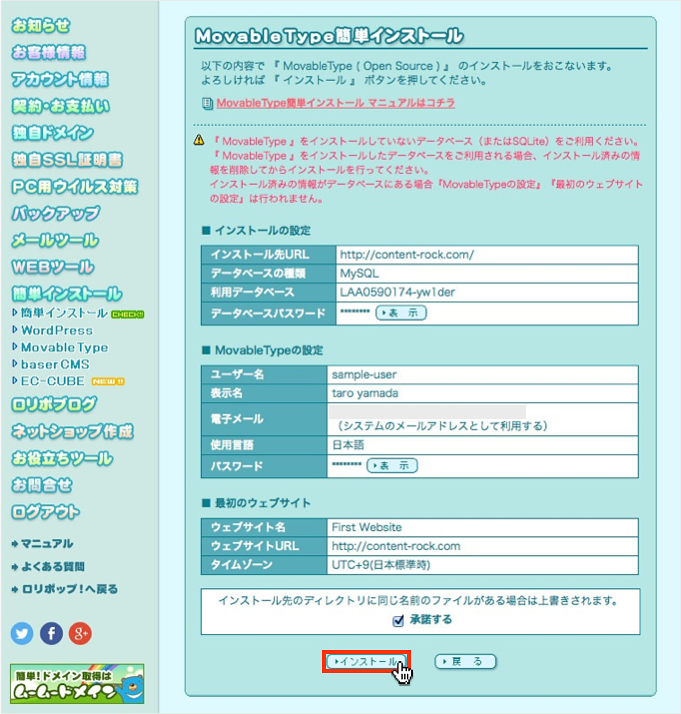Screen dimensions: 681x714
Task: Open the Facebook icon
Action: 51,633
